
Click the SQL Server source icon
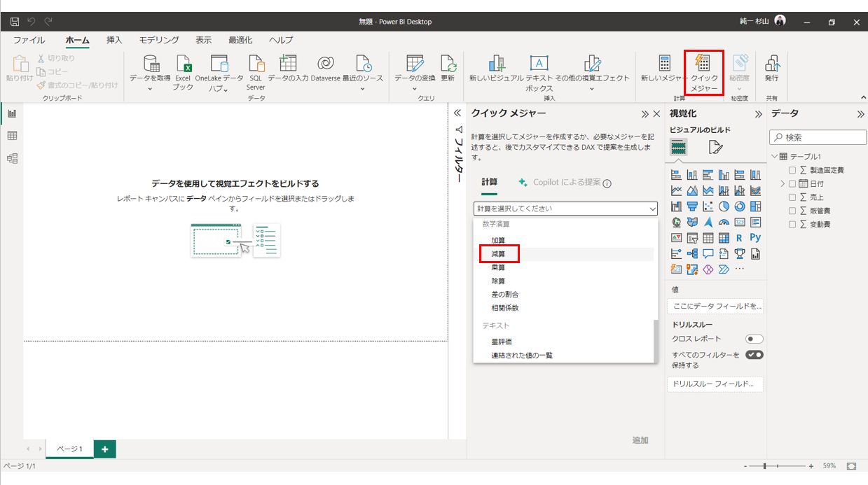256,64
